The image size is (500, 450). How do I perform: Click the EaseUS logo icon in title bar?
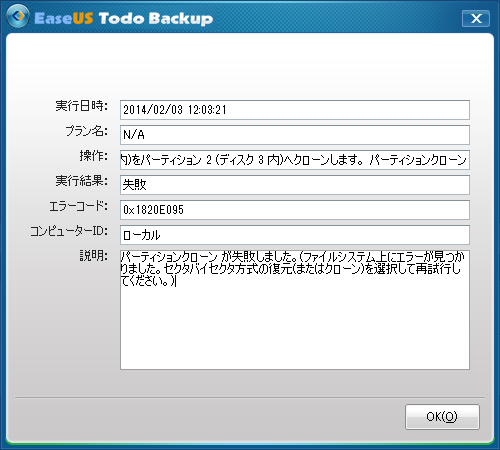click(x=18, y=16)
